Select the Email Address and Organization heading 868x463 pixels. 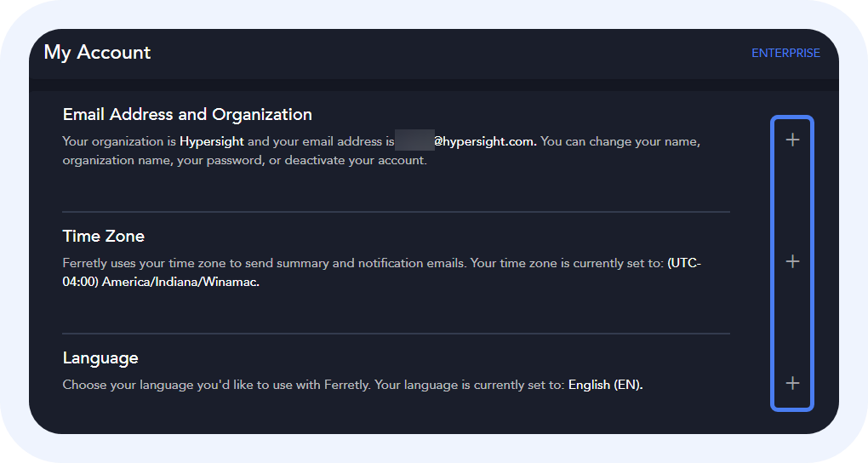(x=187, y=114)
